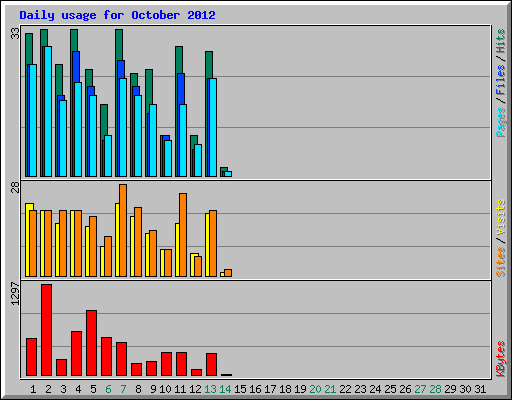Click day label '2' on the axis
This screenshot has width=512, height=400.
point(48,389)
